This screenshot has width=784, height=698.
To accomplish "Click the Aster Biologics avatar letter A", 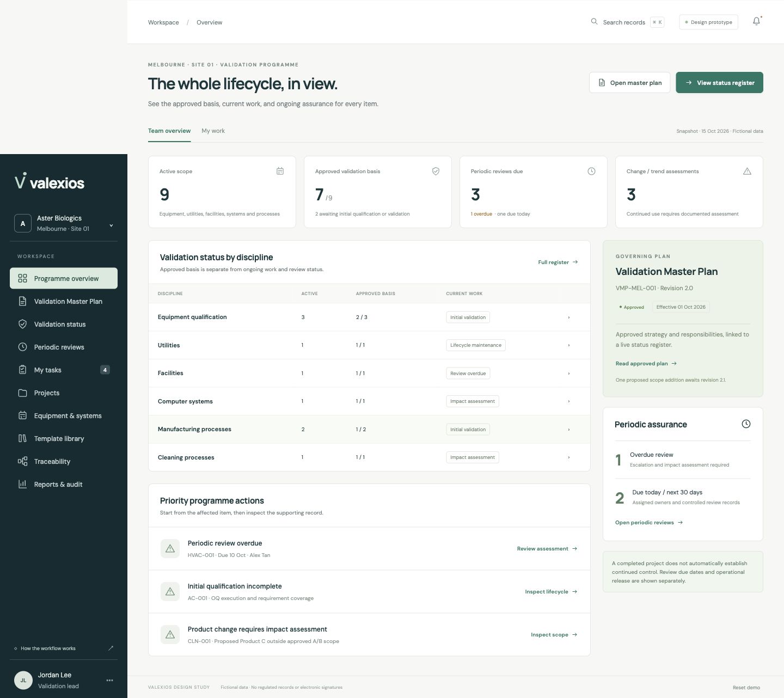I will tap(23, 223).
